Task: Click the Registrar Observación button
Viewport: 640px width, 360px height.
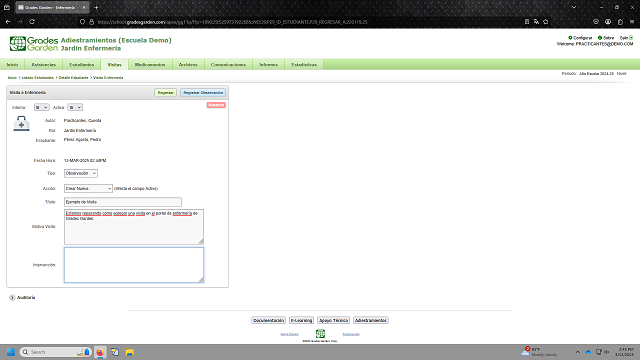Action: (x=203, y=93)
